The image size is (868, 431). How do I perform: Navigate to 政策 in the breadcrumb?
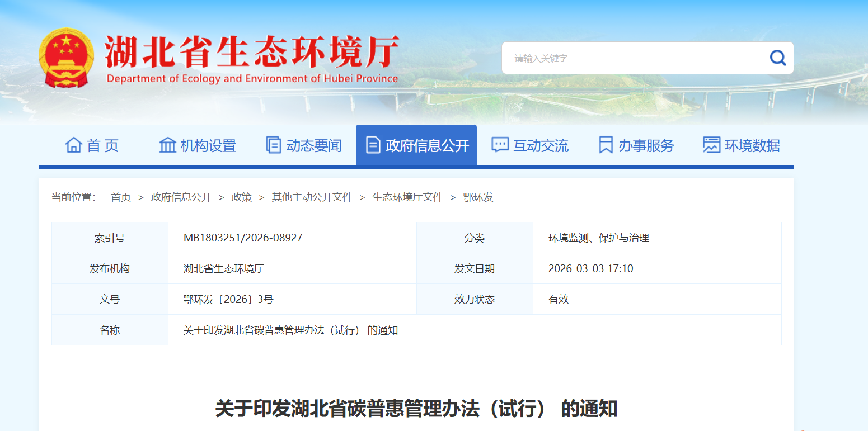[x=242, y=197]
